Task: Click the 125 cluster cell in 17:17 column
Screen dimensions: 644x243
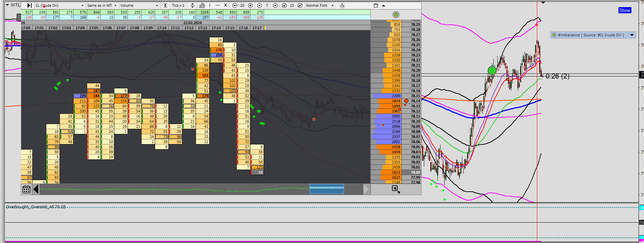Action: (257, 167)
